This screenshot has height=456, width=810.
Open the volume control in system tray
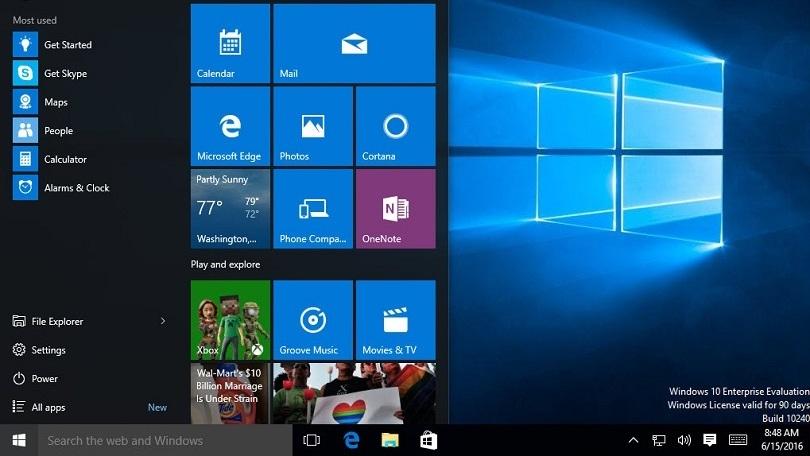(684, 440)
